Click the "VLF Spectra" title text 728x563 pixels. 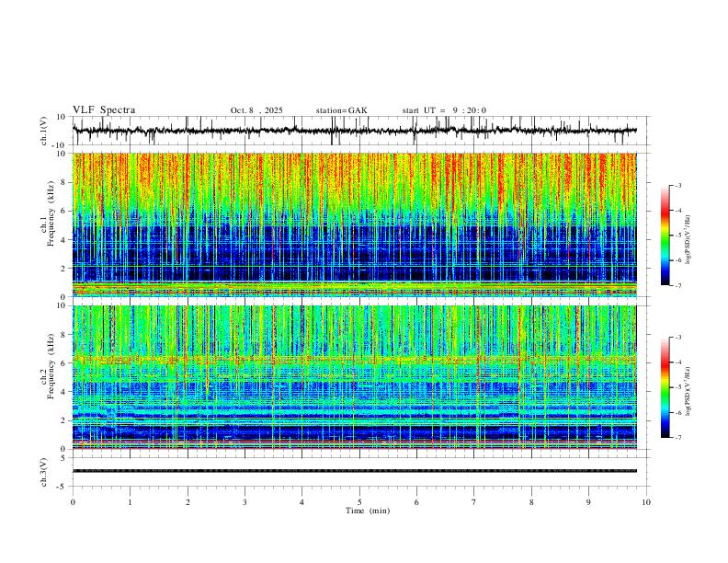pyautogui.click(x=104, y=110)
